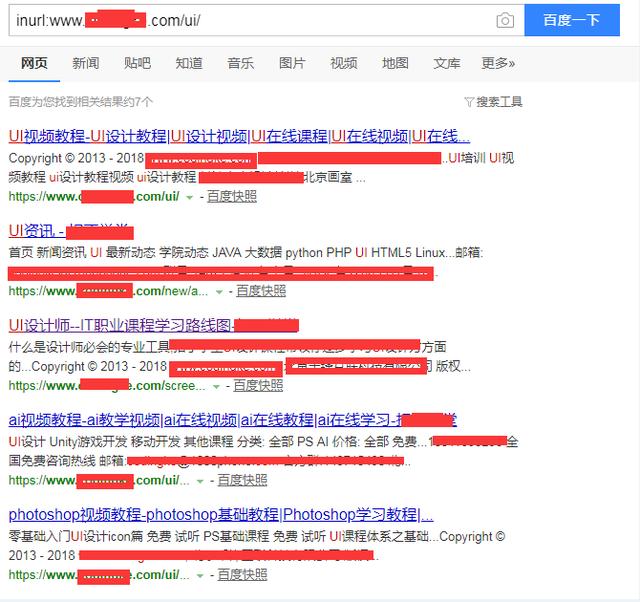Screen dimensions: 640x602
Task: Open the UI设计师--IT职业课程学习路线图 result
Action: point(120,325)
